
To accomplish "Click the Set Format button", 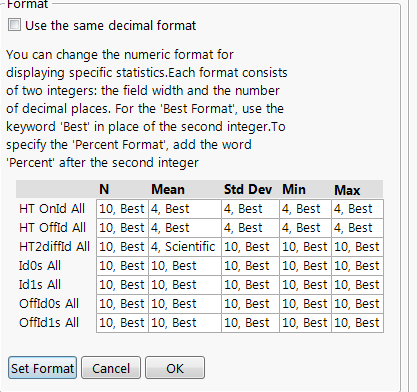I will click(42, 368).
